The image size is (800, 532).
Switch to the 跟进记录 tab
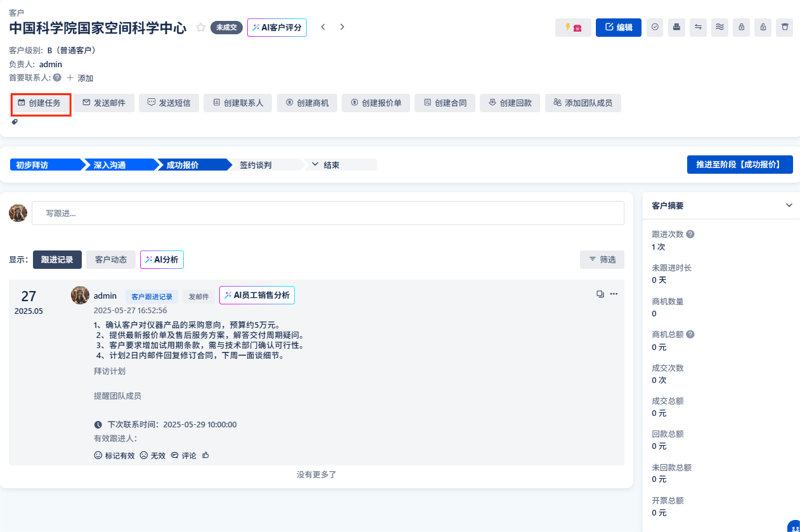coord(57,259)
